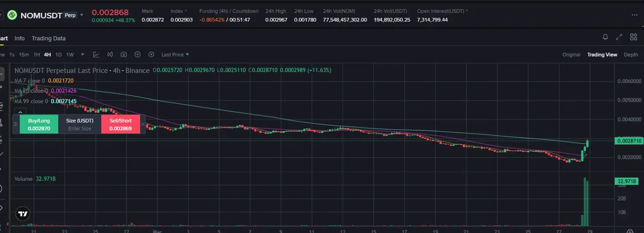Select the Original chart view
Image resolution: width=644 pixels, height=233 pixels.
point(571,55)
